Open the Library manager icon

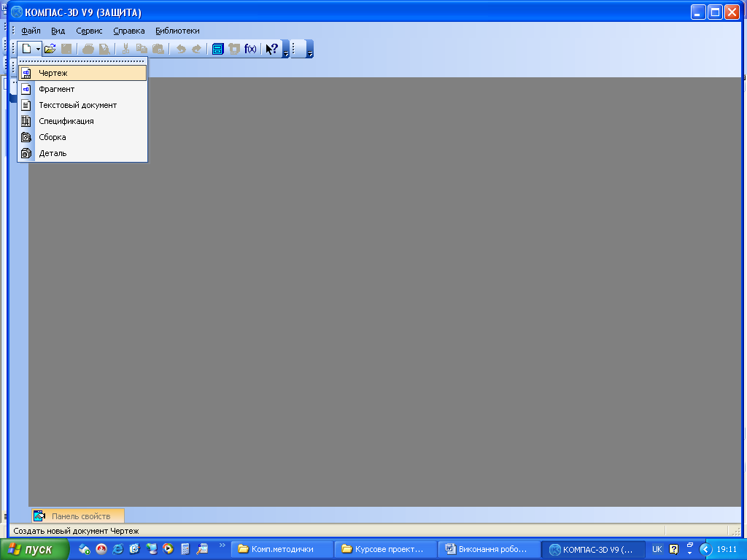tap(217, 49)
